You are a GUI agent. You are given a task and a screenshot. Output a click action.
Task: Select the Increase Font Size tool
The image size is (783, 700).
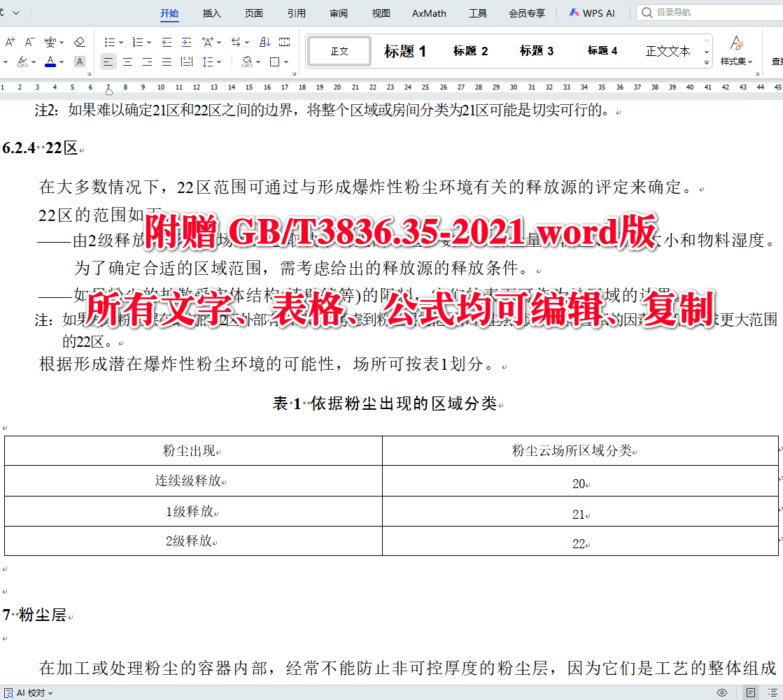click(x=10, y=42)
